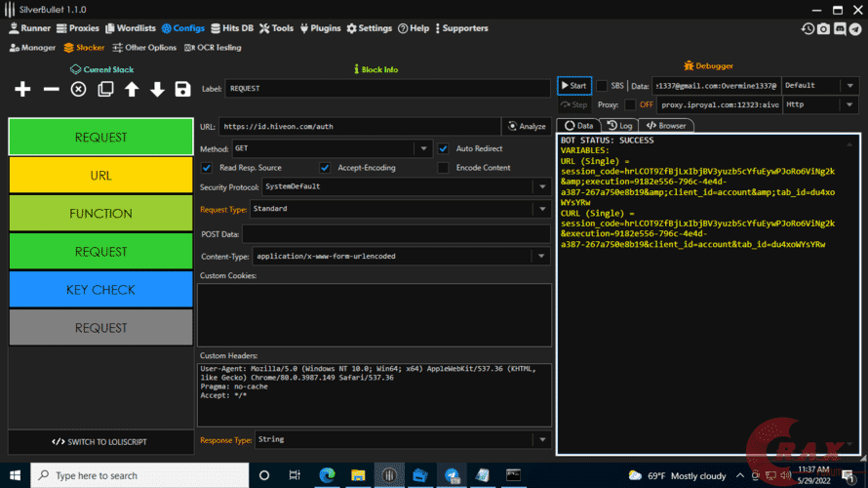Disable the Auto Redirect checkbox
The width and height of the screenshot is (868, 488).
tap(444, 148)
